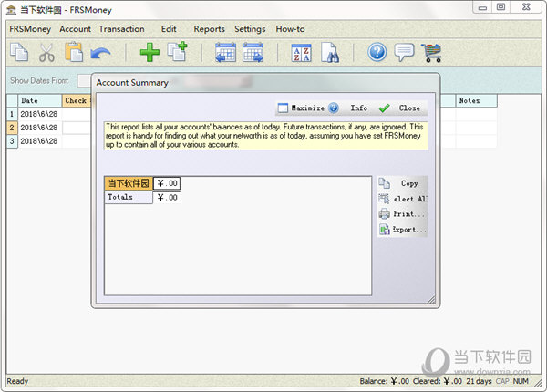Click the ¥.00 balance beside 当下软件园
Image resolution: width=547 pixels, height=392 pixels.
[x=167, y=183]
